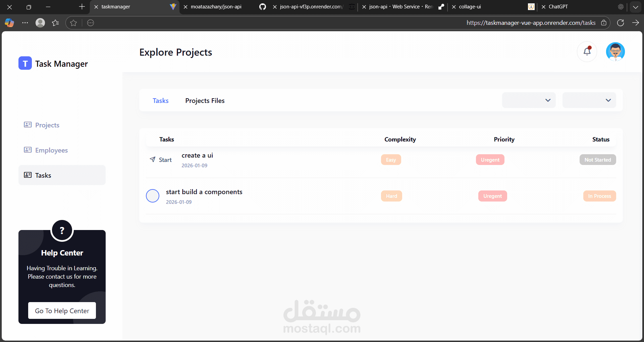Click Go To Help Center button
This screenshot has height=342, width=644.
click(62, 311)
